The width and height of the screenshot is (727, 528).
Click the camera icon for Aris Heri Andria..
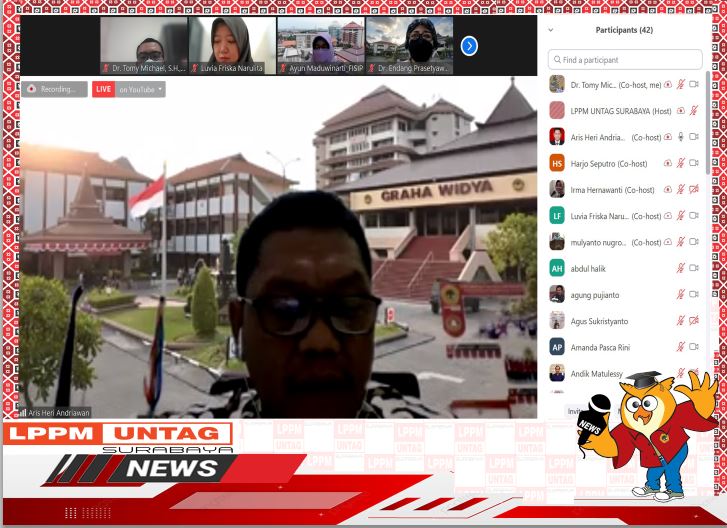point(694,137)
